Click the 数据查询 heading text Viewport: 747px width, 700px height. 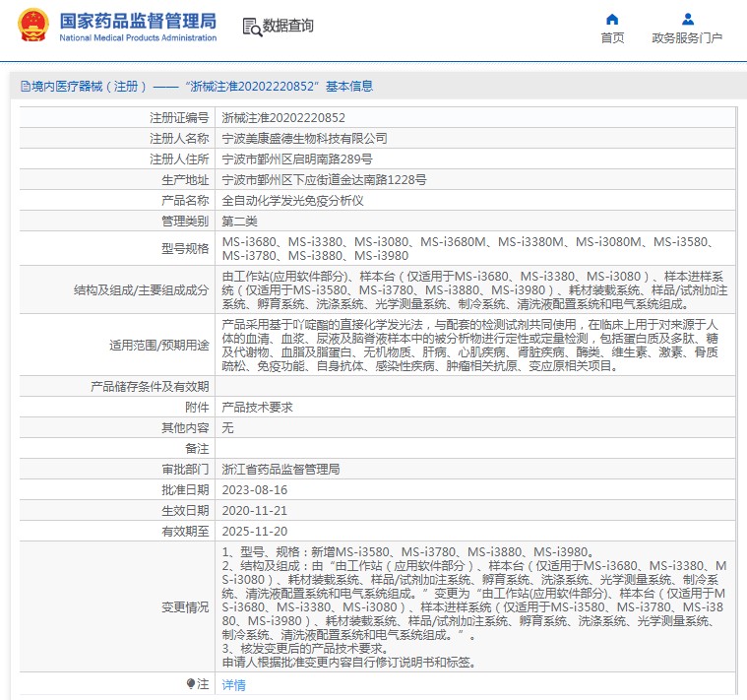point(287,26)
